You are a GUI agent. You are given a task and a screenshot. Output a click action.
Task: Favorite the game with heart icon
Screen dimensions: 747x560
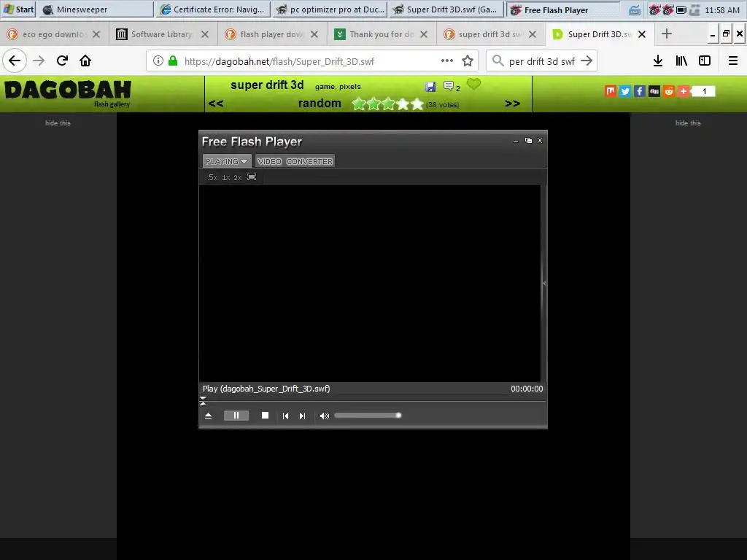coord(473,85)
